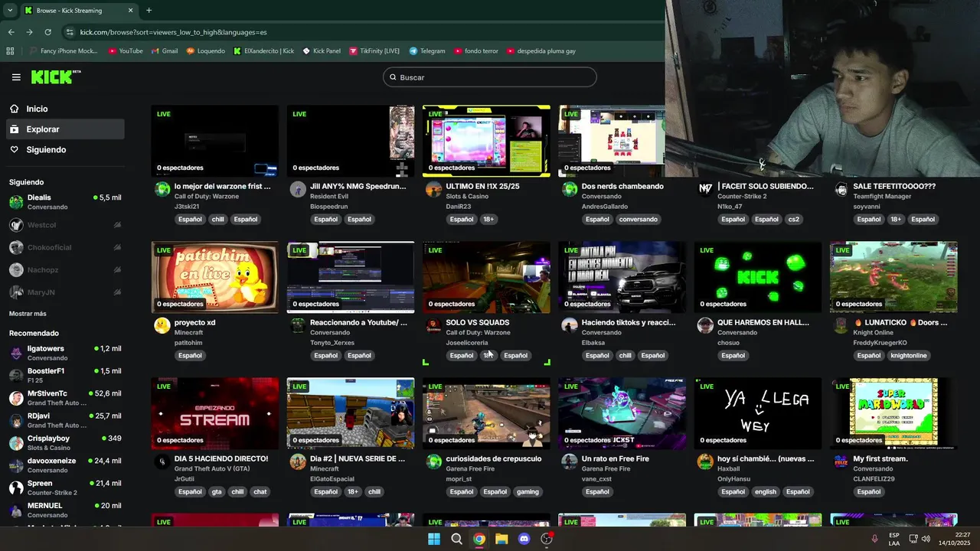Open offline channel Nachopz in sidebar
The image size is (980, 551).
(x=65, y=269)
